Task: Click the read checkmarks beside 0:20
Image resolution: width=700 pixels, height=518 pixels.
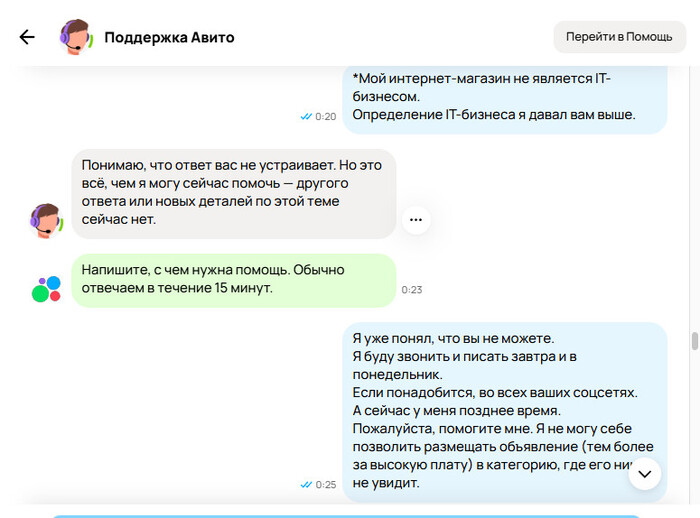Action: point(306,117)
